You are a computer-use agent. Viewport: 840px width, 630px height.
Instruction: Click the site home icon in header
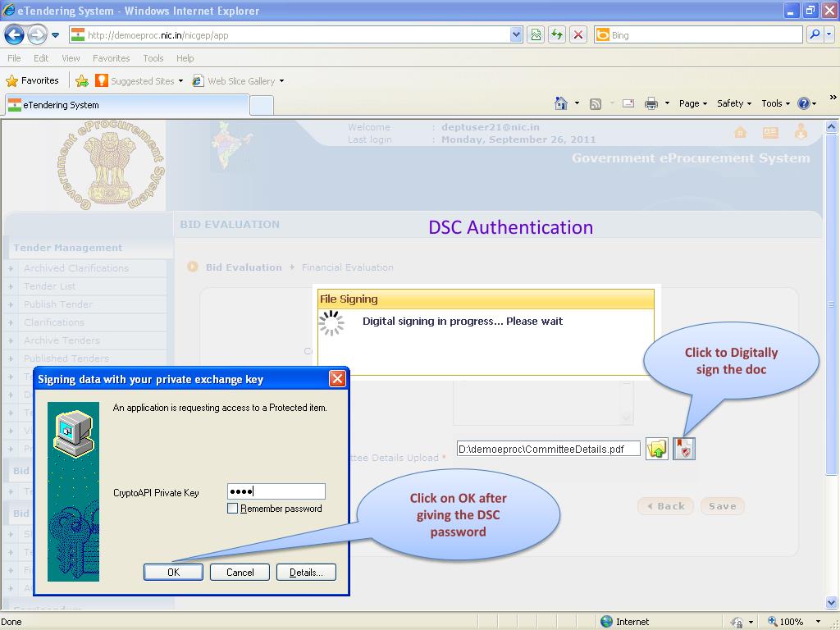tap(741, 132)
